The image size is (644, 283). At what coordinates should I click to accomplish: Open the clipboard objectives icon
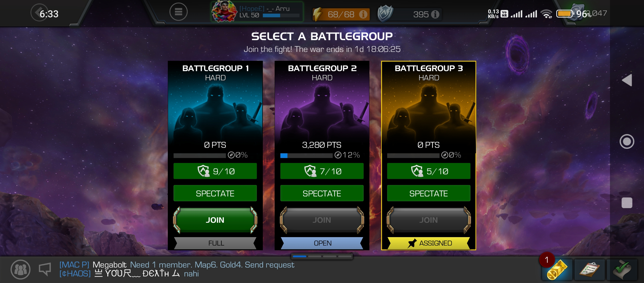(590, 270)
